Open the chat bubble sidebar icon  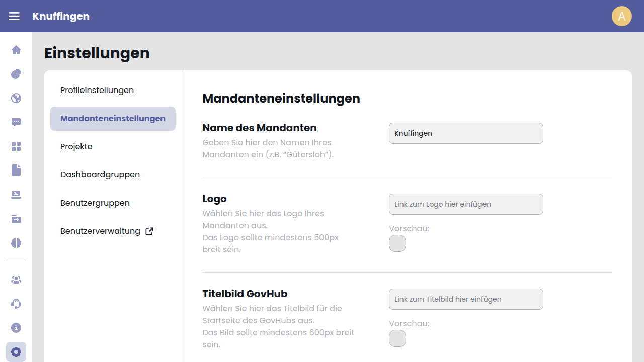pos(16,122)
